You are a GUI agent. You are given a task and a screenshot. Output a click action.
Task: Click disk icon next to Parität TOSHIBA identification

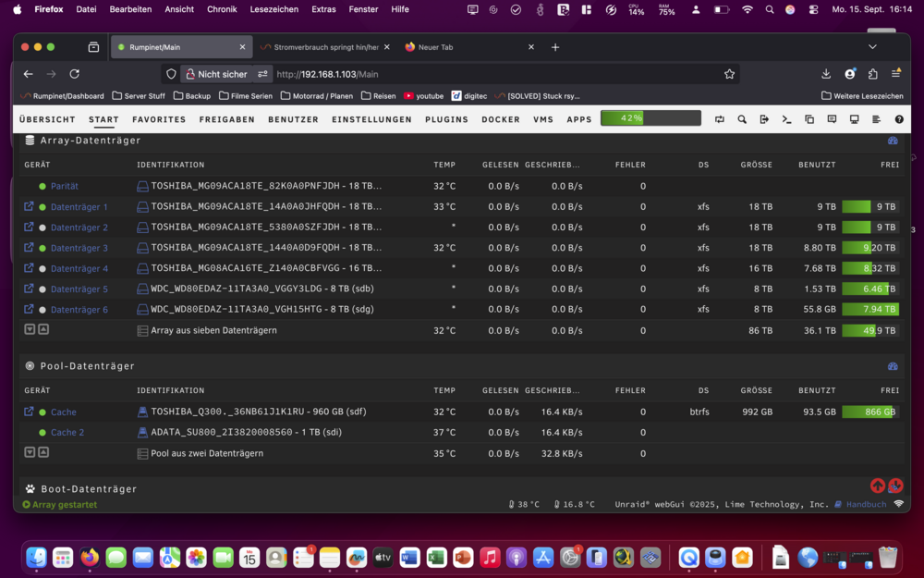pos(142,187)
